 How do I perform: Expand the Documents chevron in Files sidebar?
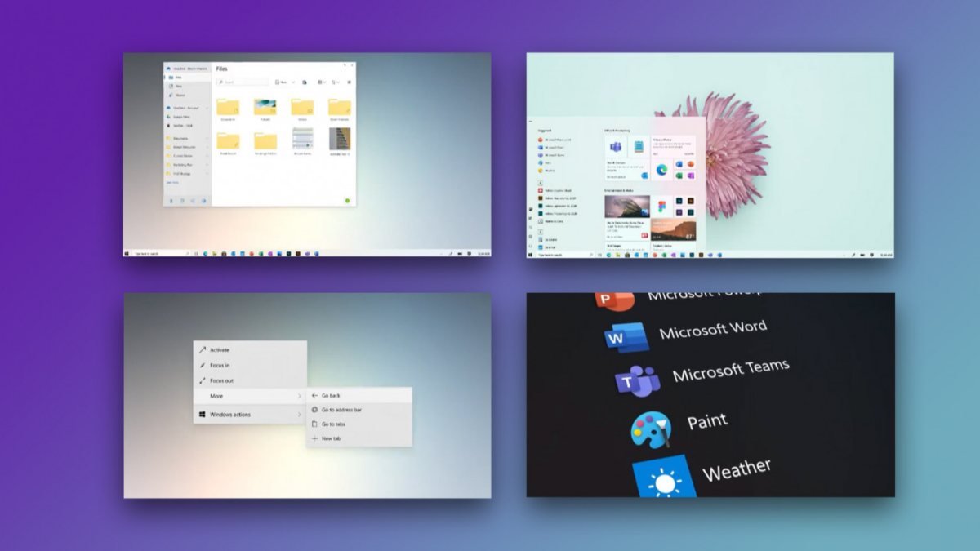pyautogui.click(x=207, y=139)
